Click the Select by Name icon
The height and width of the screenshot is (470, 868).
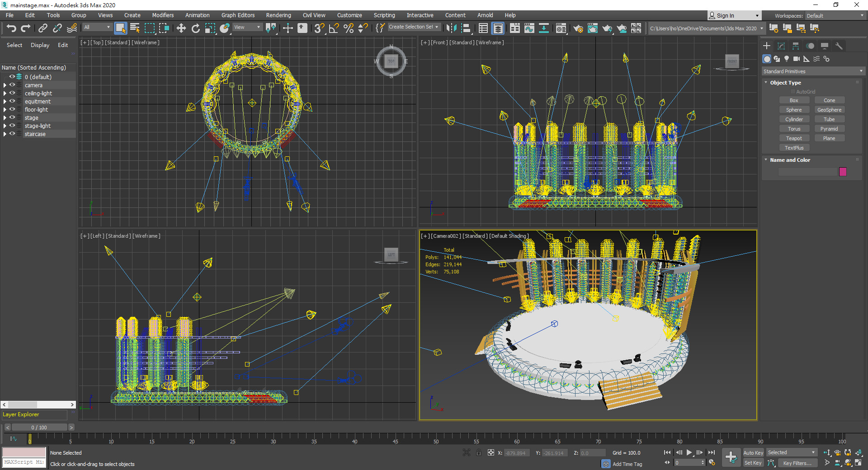click(x=135, y=28)
